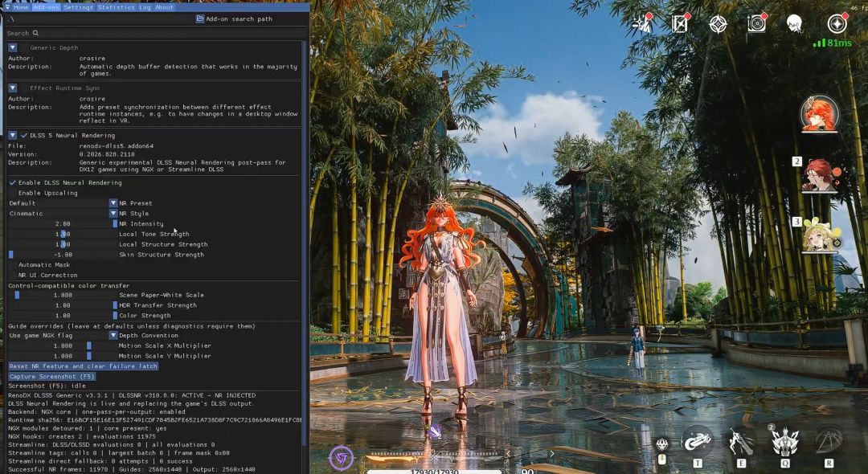Adjust the Motion Scale X Multiplier slider

pos(63,345)
